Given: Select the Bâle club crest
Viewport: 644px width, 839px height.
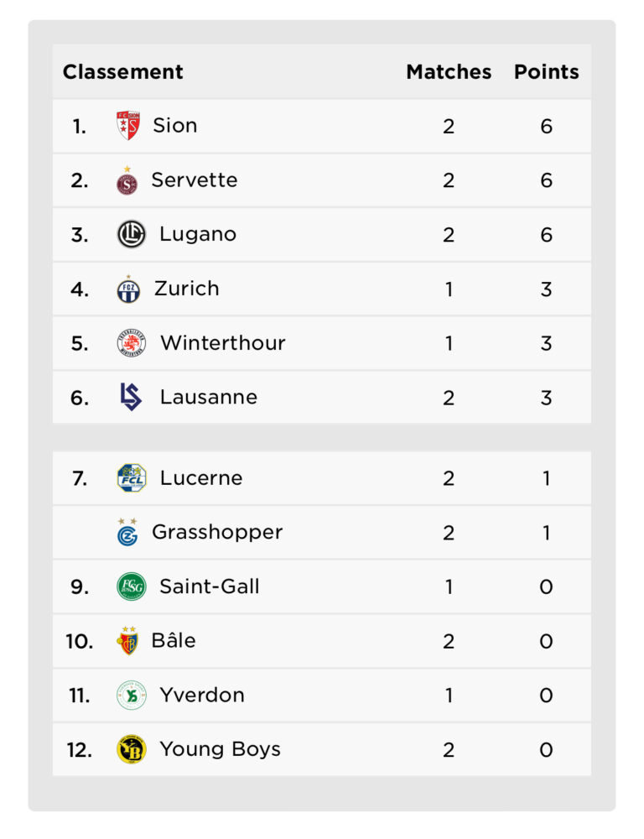Looking at the screenshot, I should point(127,641).
